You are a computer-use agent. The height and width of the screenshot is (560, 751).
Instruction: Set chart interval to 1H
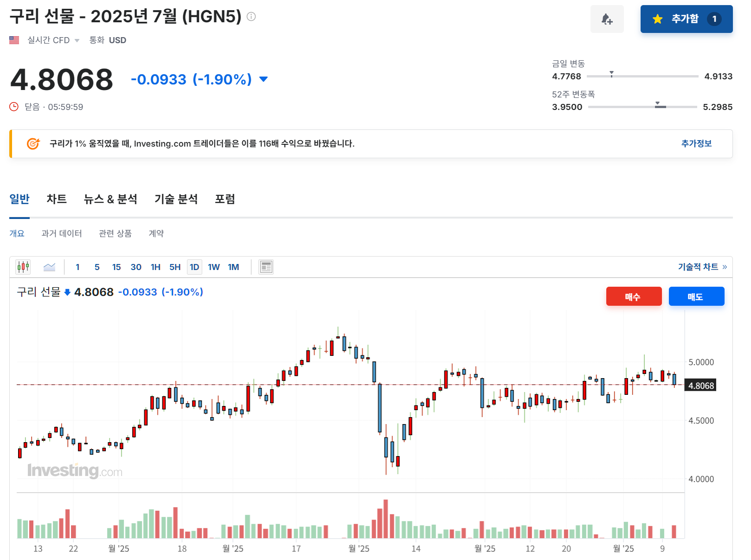(155, 267)
